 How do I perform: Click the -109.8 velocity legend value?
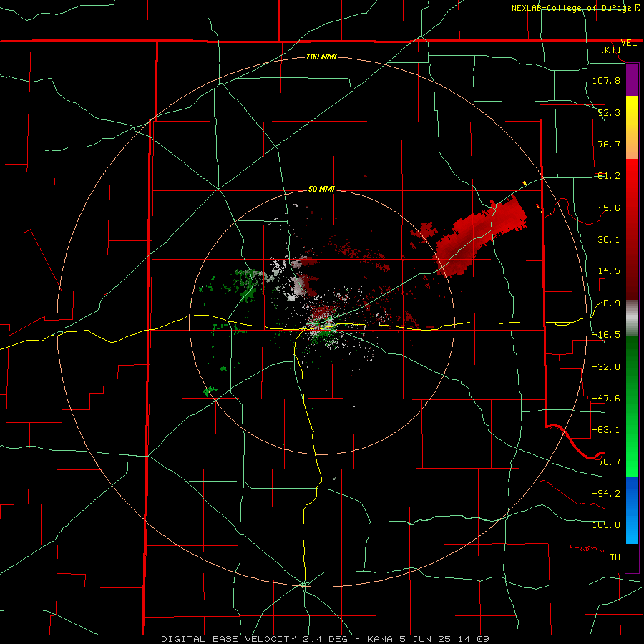(x=603, y=525)
